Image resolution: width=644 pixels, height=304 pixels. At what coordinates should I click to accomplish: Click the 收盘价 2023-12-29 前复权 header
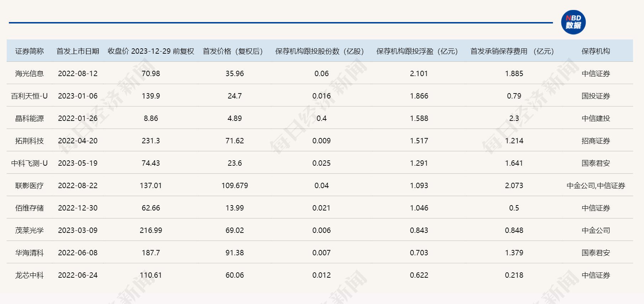click(x=151, y=51)
